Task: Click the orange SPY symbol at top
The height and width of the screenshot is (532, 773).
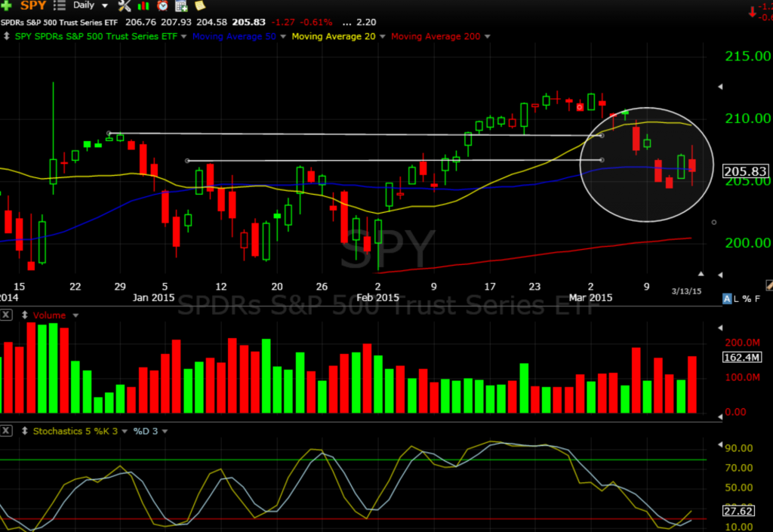Action: (x=32, y=5)
